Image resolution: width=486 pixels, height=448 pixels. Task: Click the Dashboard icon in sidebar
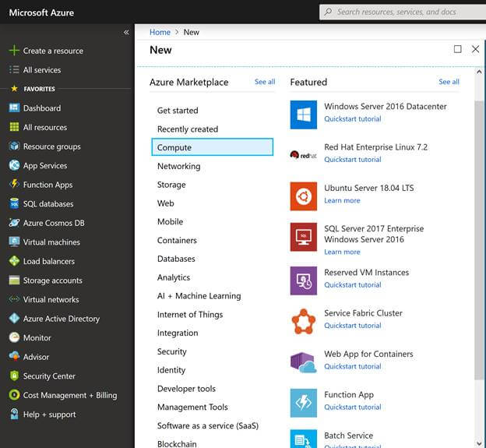point(14,108)
